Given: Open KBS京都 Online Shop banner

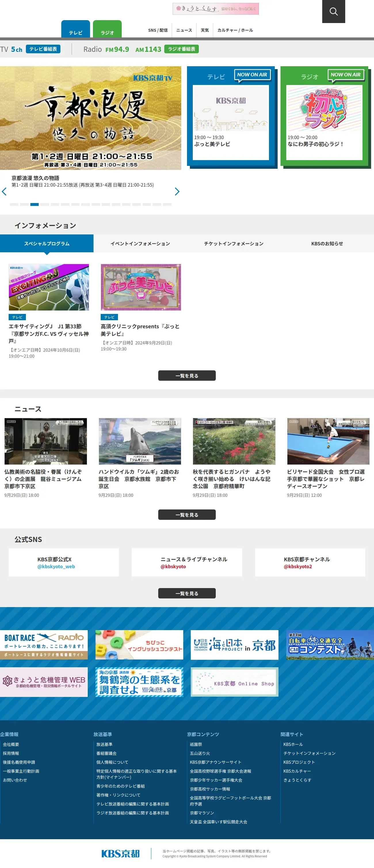Looking at the screenshot, I should (234, 682).
